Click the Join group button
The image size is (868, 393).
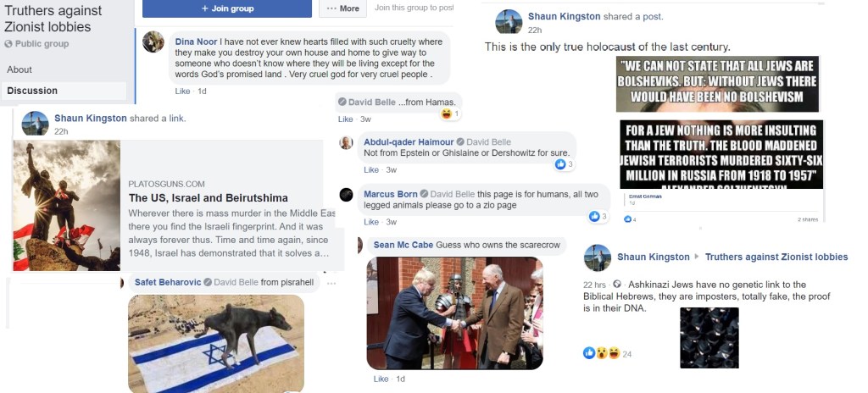click(227, 8)
